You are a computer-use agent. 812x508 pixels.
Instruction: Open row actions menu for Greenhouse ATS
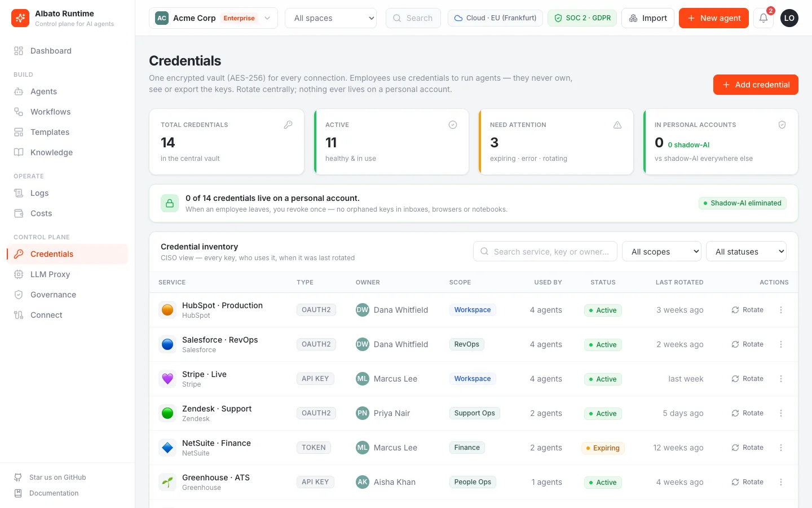[x=781, y=482]
